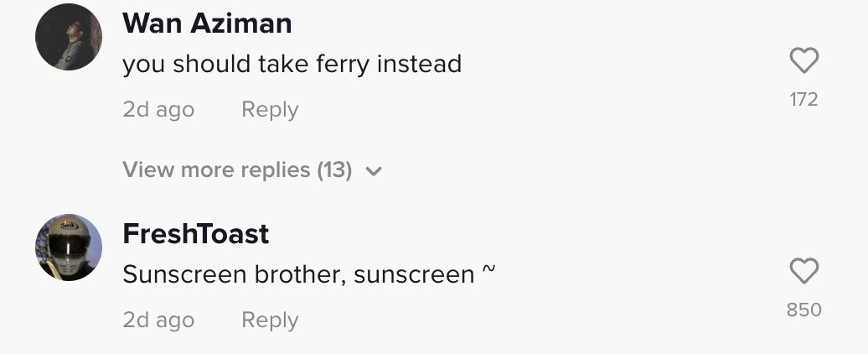Select the "Sunscreen brother, sunscreen" comment text
868x354 pixels.
pos(298,275)
